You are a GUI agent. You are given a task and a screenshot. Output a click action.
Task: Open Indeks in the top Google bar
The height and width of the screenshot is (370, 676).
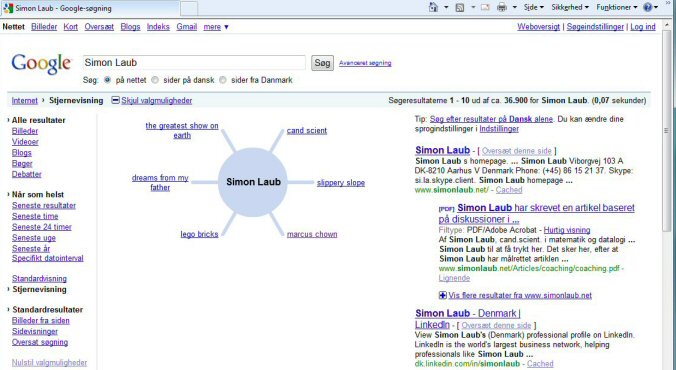[158, 27]
